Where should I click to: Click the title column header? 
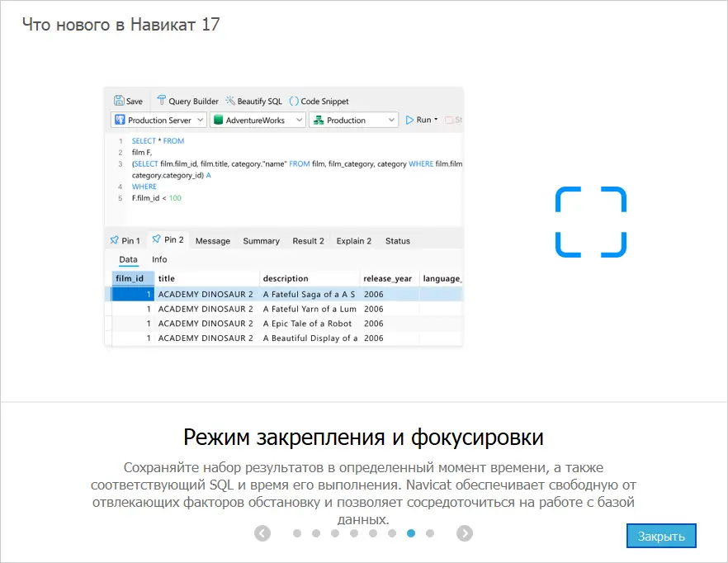(x=206, y=278)
